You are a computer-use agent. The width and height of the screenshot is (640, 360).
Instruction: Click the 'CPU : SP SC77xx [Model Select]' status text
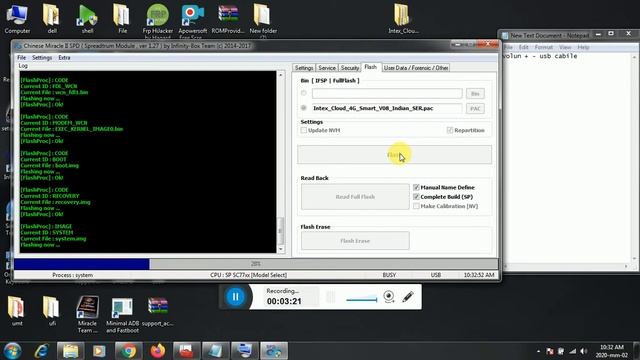point(248,275)
